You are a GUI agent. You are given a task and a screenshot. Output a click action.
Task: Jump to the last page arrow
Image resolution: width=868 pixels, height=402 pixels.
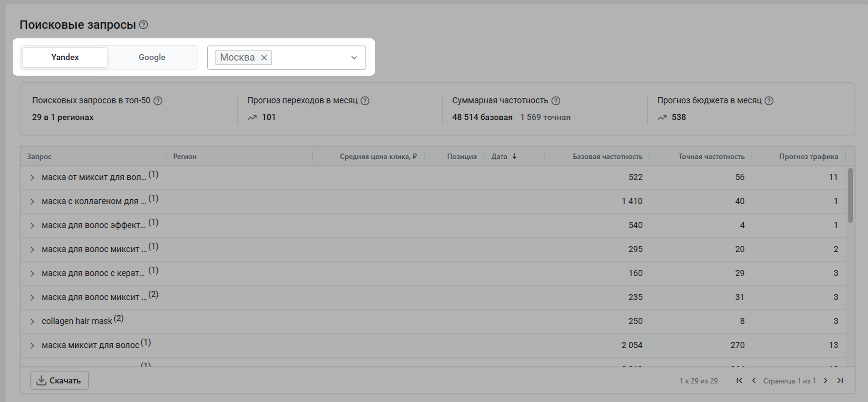click(x=840, y=380)
